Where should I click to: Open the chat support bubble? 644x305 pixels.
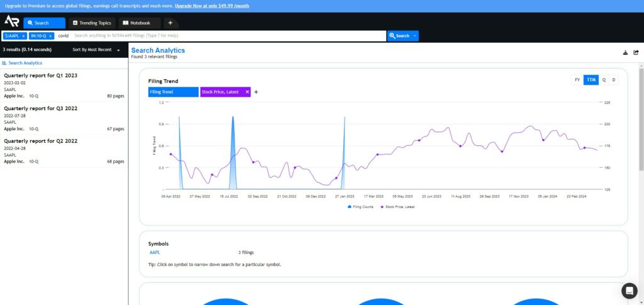point(629,291)
